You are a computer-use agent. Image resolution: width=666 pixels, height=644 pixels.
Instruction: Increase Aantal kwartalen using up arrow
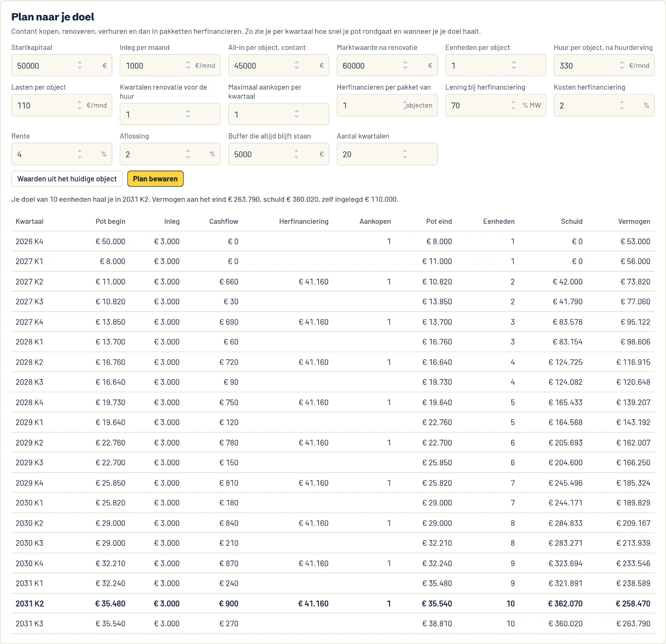click(x=405, y=151)
